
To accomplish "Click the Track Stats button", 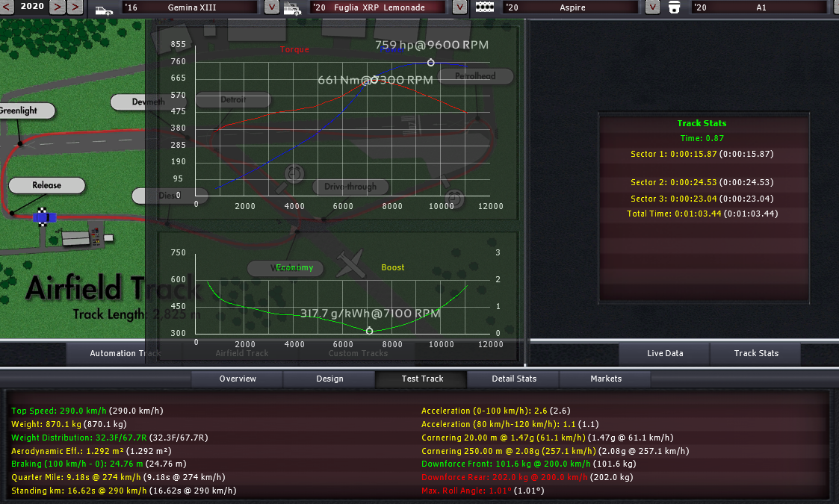I will (x=755, y=354).
